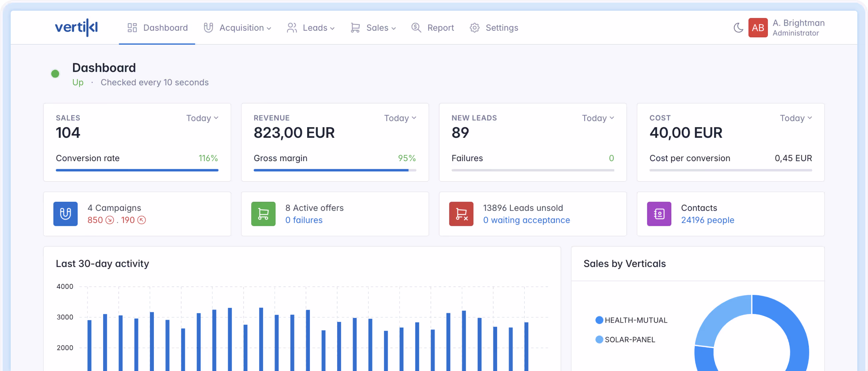This screenshot has width=868, height=371.
Task: Click the Acquisition magnet icon
Action: click(x=208, y=28)
